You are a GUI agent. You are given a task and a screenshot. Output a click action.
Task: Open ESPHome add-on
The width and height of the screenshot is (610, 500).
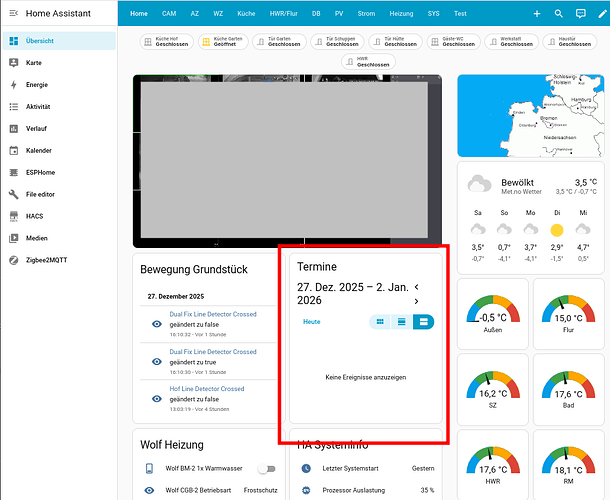[59, 172]
